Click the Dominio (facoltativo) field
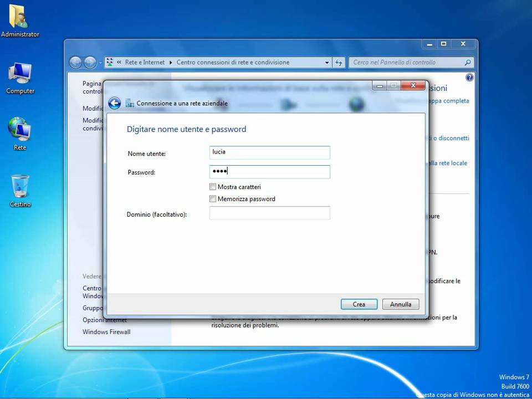532x399 pixels. 270,213
